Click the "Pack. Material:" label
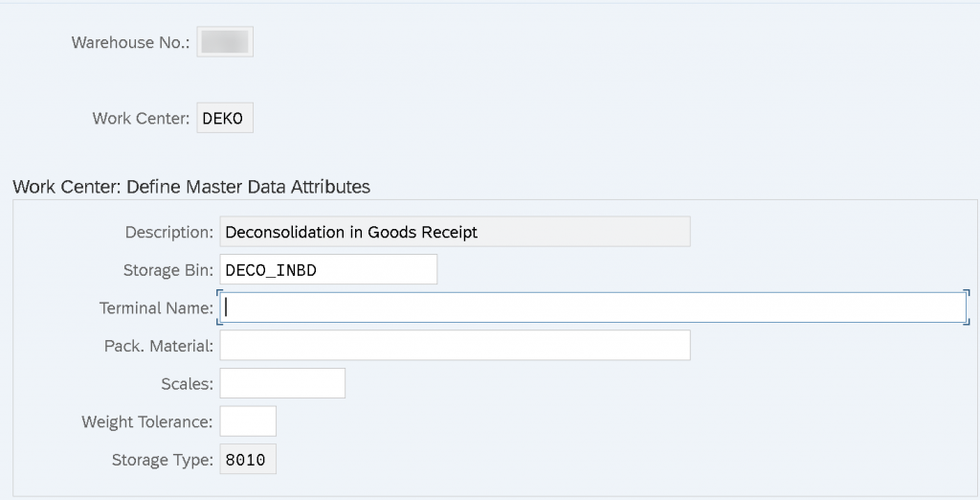This screenshot has width=980, height=500. click(159, 346)
